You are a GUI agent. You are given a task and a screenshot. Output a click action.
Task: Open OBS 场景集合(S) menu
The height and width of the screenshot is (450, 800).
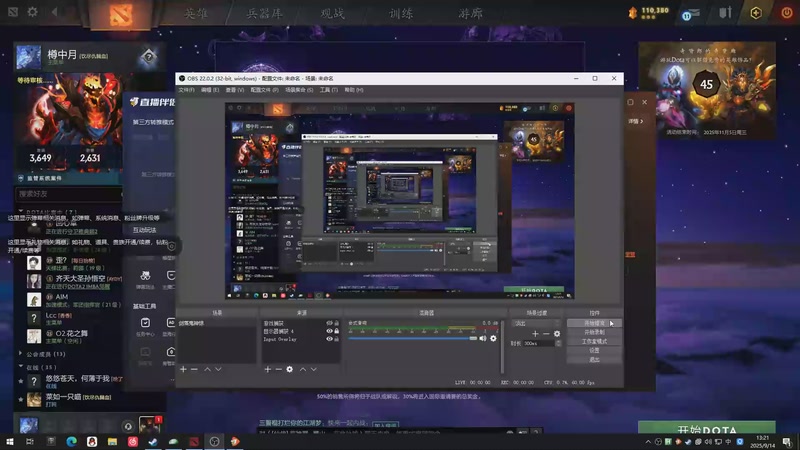[x=299, y=90]
